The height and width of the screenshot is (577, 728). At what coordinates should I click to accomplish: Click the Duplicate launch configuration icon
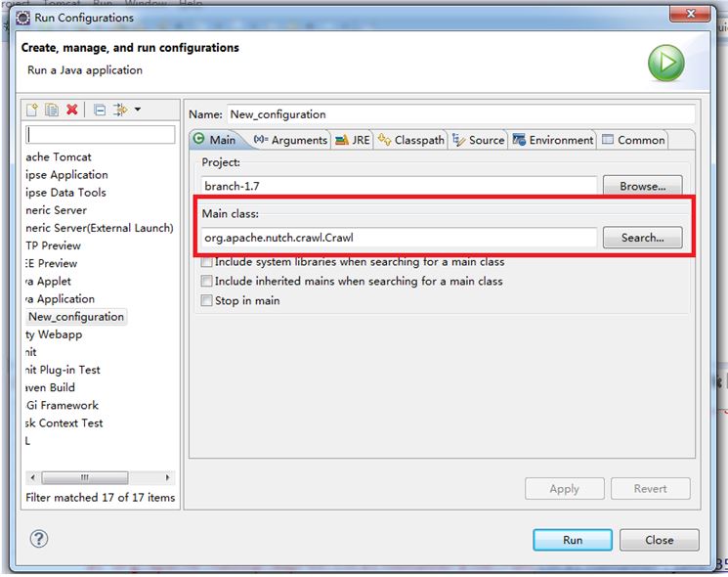[52, 111]
